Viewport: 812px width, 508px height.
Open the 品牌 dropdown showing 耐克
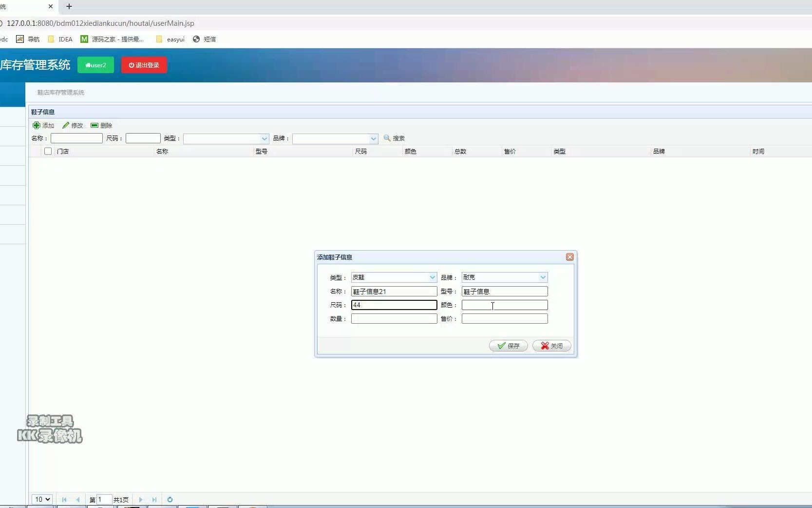(543, 277)
